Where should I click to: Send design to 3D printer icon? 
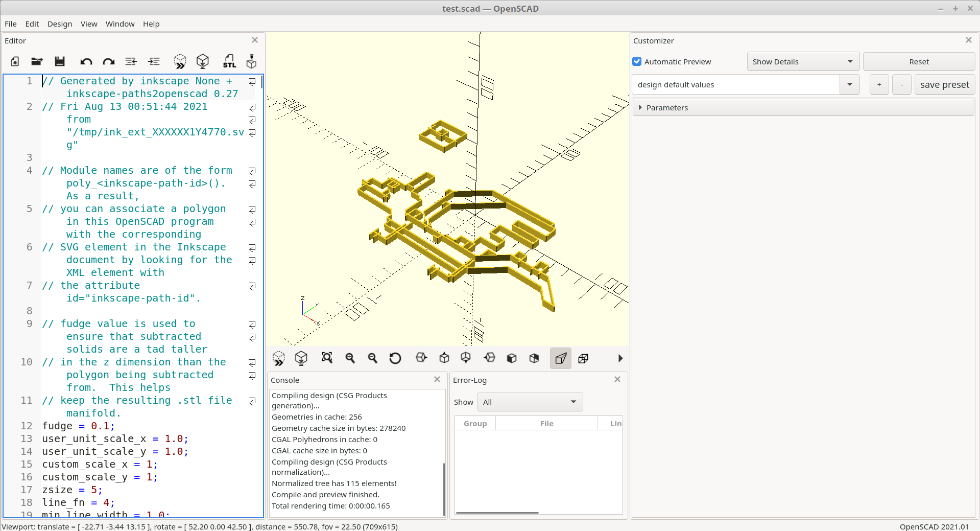[251, 61]
